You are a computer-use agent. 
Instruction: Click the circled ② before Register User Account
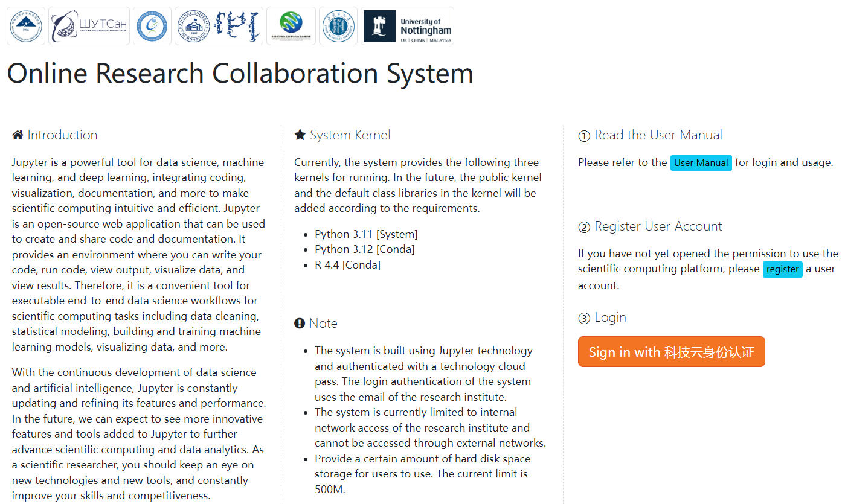pyautogui.click(x=583, y=226)
